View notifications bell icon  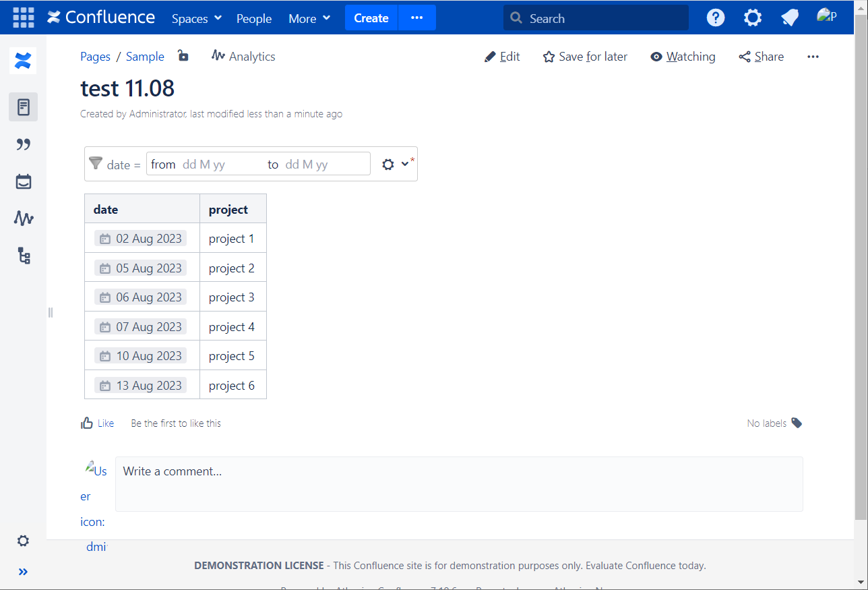tap(790, 18)
